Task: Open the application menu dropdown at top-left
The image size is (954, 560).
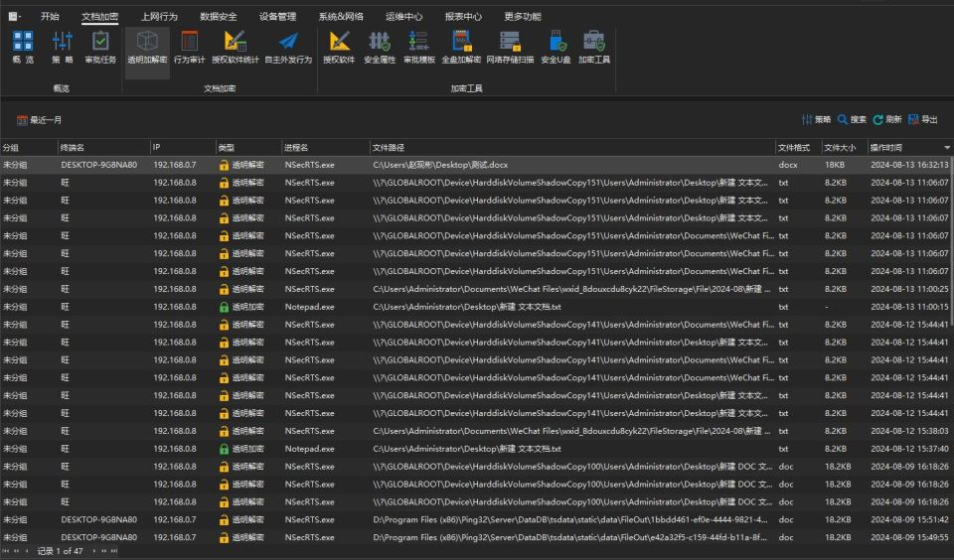Action: click(15, 17)
